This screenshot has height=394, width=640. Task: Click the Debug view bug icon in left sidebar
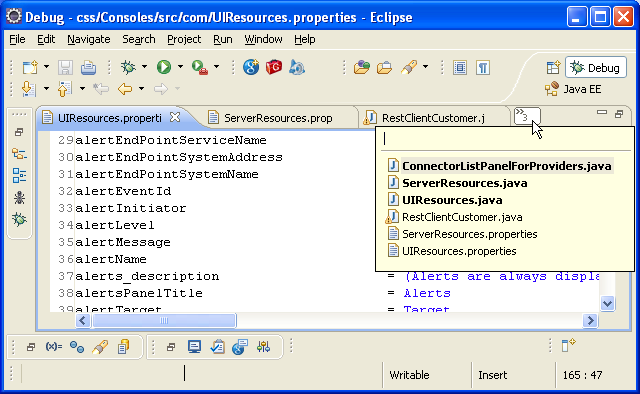(19, 220)
